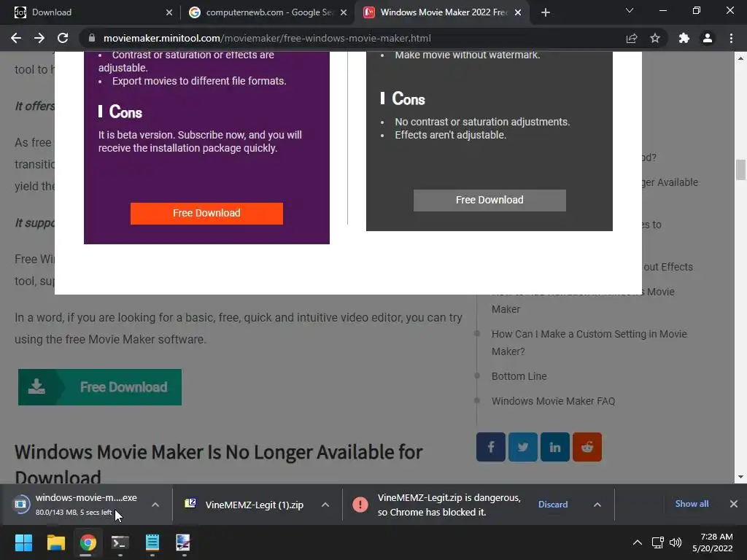The height and width of the screenshot is (560, 747).
Task: Open the last pinned taskbar app
Action: 184,542
